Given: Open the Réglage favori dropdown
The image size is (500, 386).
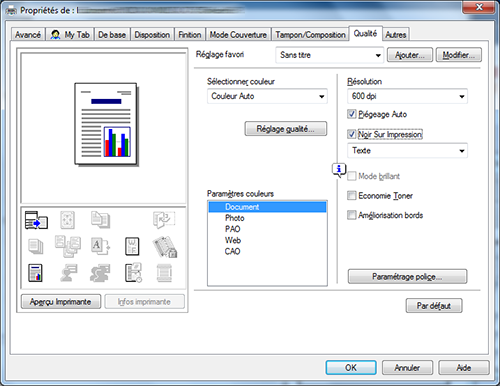Looking at the screenshot, I should pyautogui.click(x=329, y=55).
